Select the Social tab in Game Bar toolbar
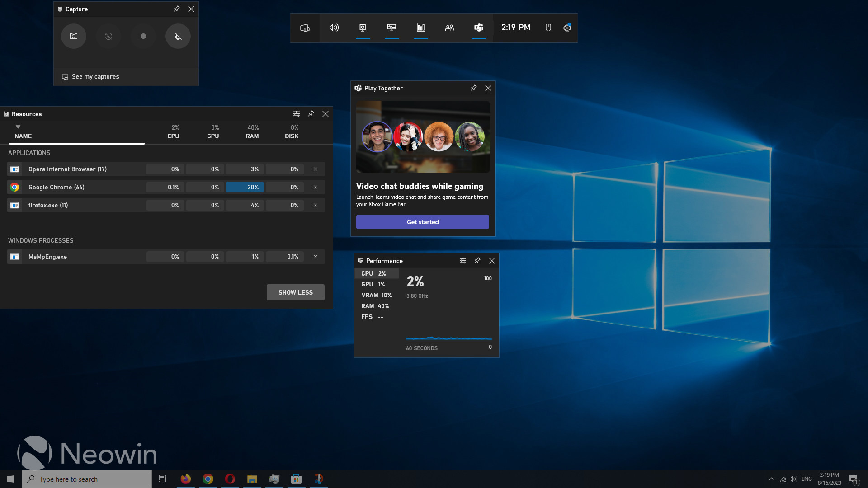 [x=449, y=28]
